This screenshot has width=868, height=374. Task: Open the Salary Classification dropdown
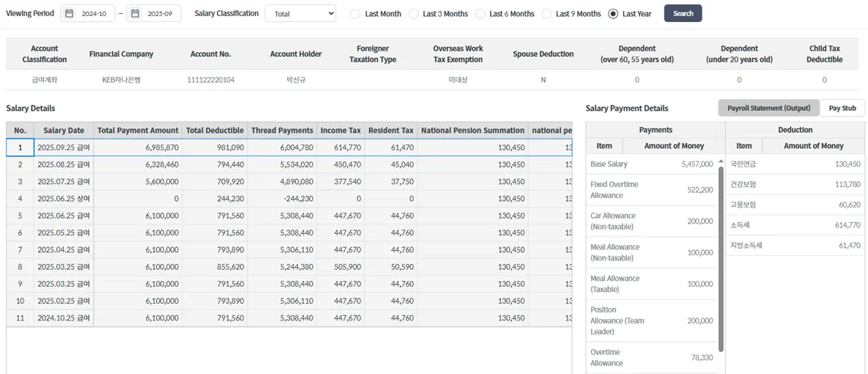[300, 14]
